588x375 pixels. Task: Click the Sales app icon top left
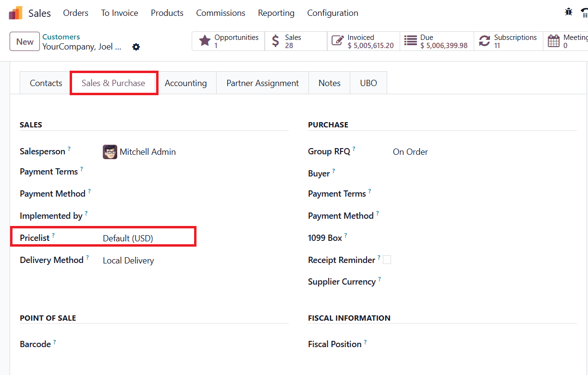[15, 12]
